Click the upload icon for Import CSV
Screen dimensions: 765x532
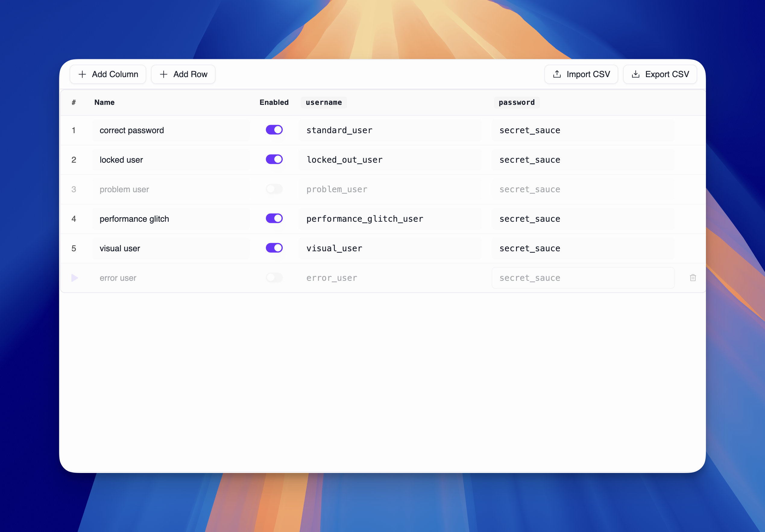coord(557,74)
